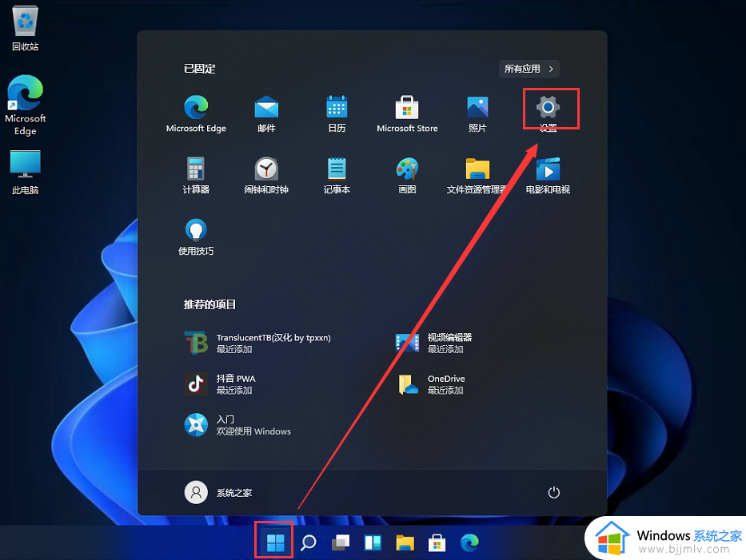Launch the Paint (画图) app
This screenshot has width=746, height=560.
[x=407, y=175]
